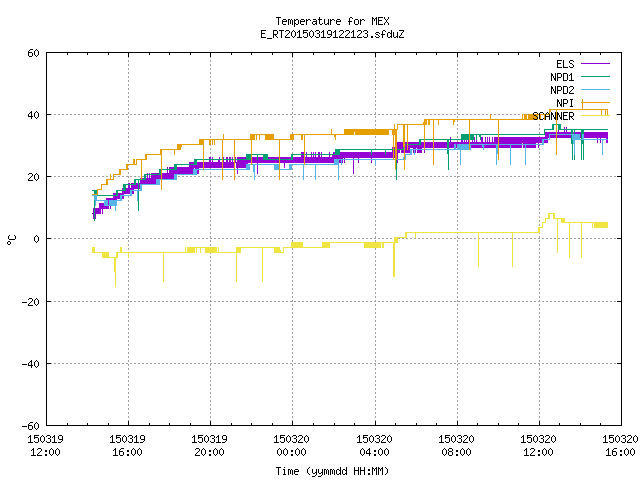Click the SCANNER legend label
This screenshot has width=640, height=480.
tap(553, 116)
